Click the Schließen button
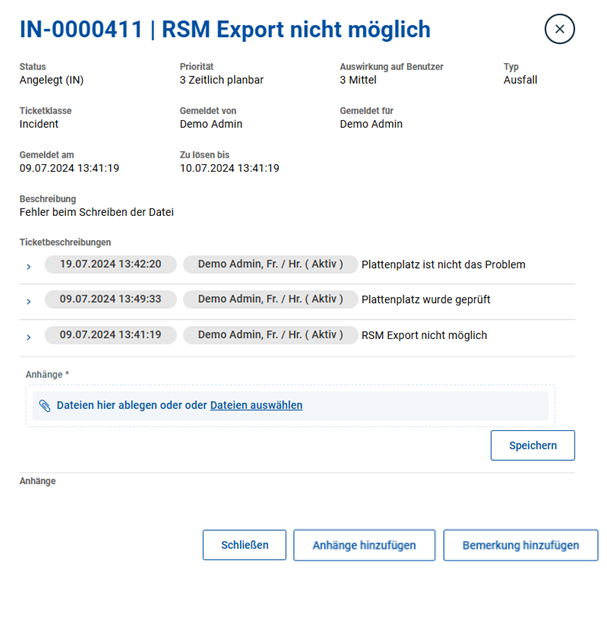Screen dimensions: 607x643 point(244,545)
